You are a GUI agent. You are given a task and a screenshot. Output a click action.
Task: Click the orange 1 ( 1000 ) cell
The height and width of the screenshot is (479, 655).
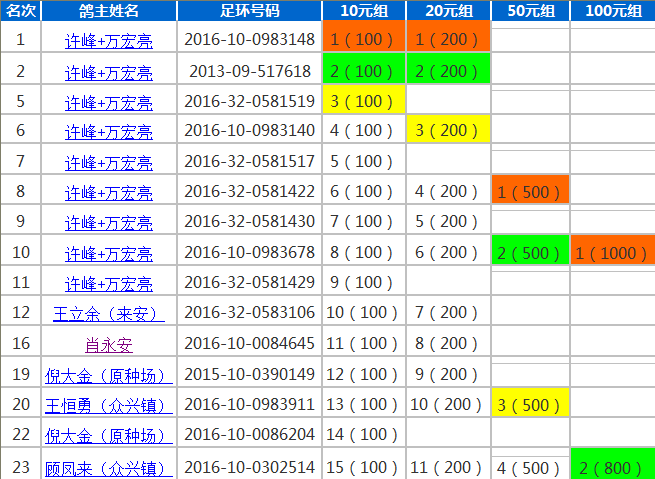point(612,253)
